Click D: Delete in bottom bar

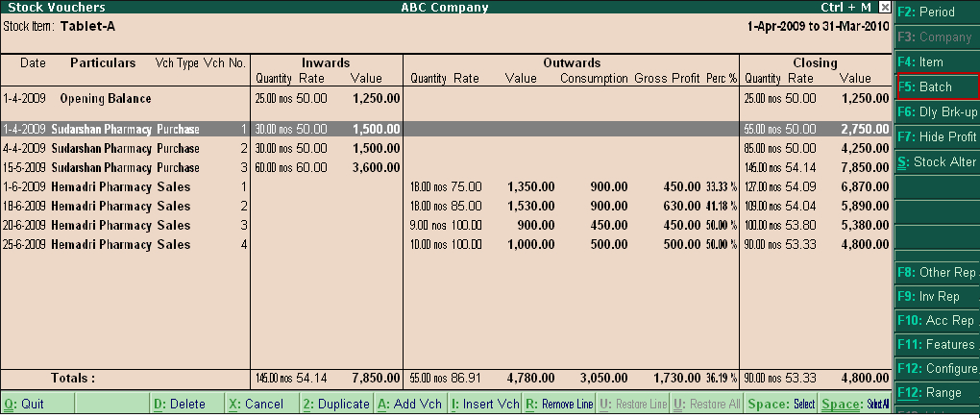[188, 404]
